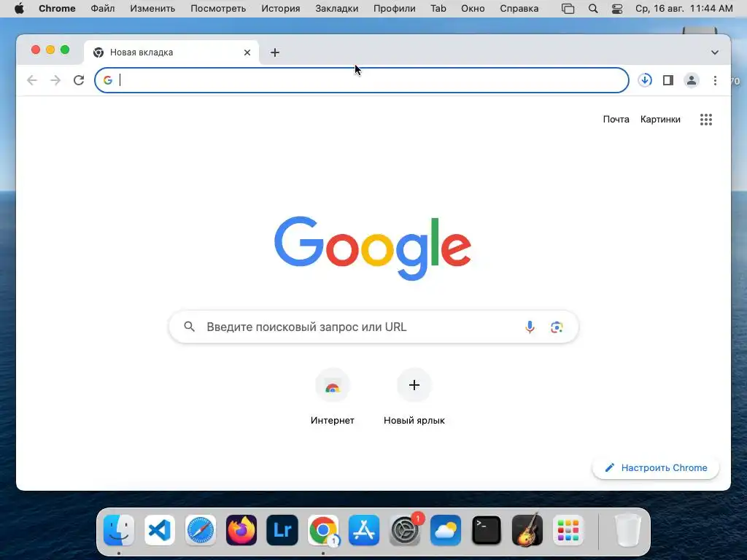Launch Lightroom from the Dock
The image size is (747, 560).
click(282, 529)
